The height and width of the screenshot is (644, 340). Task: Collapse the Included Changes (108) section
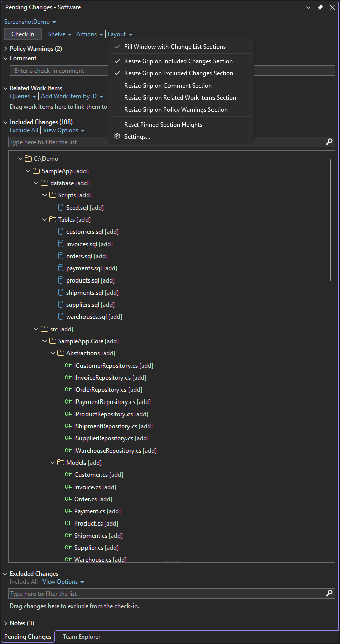pos(6,122)
